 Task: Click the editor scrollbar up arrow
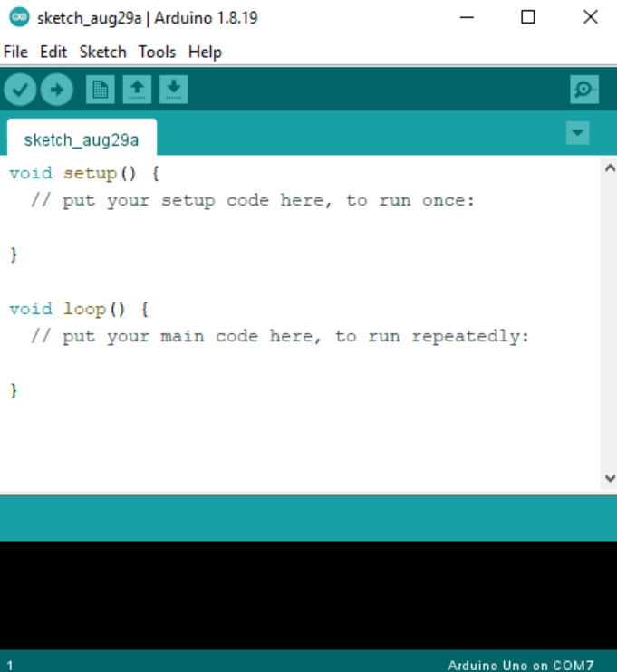[609, 168]
